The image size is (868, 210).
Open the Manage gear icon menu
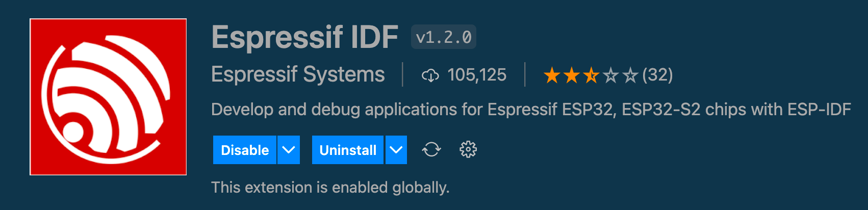[468, 149]
